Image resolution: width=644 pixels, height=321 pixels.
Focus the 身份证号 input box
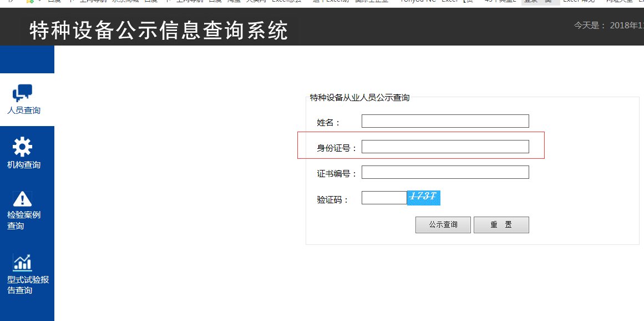click(444, 146)
